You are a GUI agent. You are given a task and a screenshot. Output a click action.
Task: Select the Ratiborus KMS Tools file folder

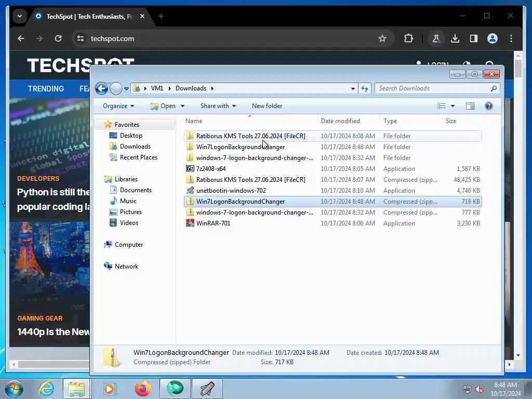[x=333, y=136]
